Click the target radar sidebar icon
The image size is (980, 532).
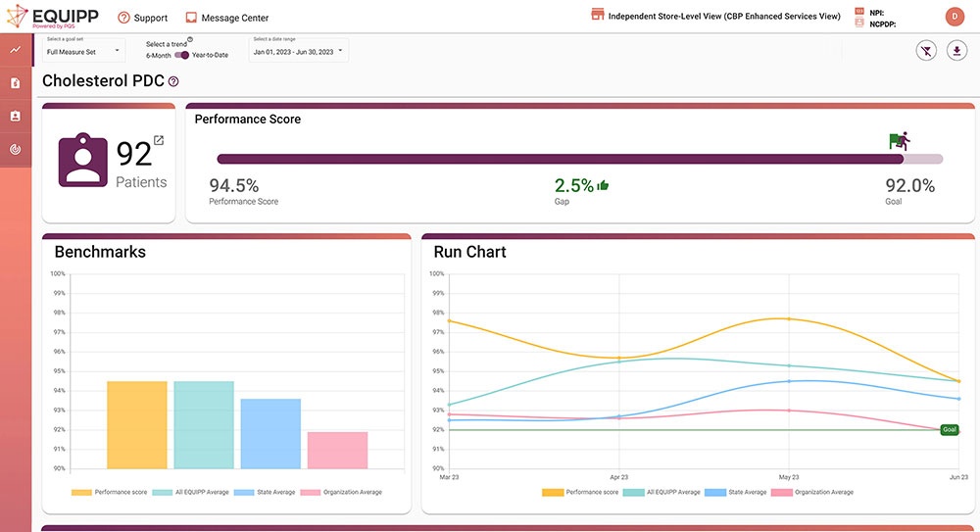[x=16, y=150]
